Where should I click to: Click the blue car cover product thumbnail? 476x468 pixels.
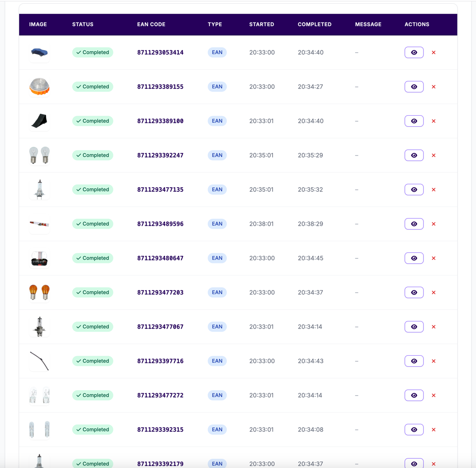coord(39,52)
